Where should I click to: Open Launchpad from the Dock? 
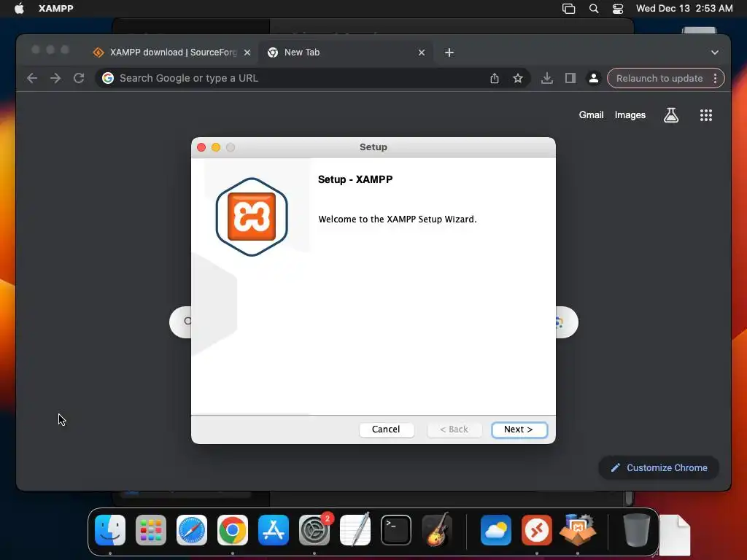pos(151,530)
